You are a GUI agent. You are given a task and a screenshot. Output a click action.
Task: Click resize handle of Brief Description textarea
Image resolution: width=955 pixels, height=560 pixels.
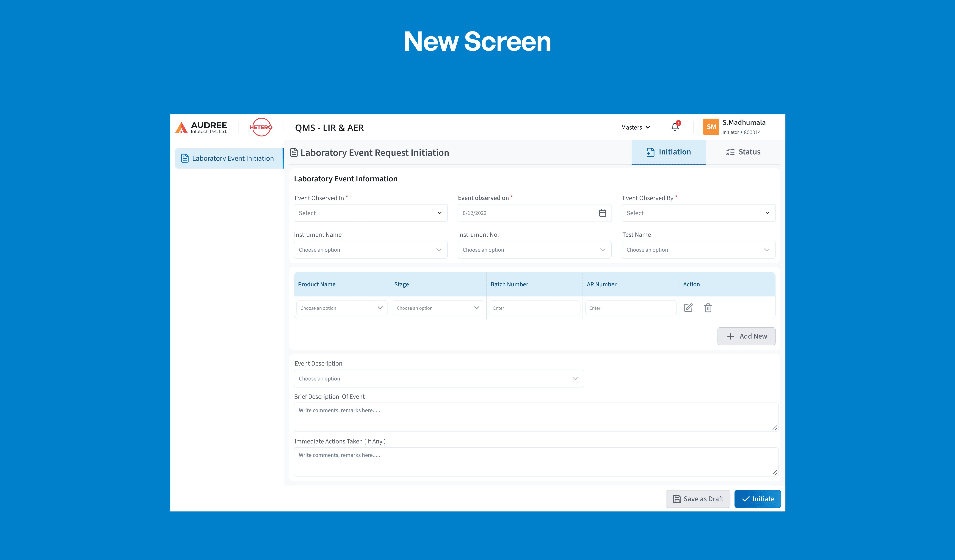pos(775,427)
